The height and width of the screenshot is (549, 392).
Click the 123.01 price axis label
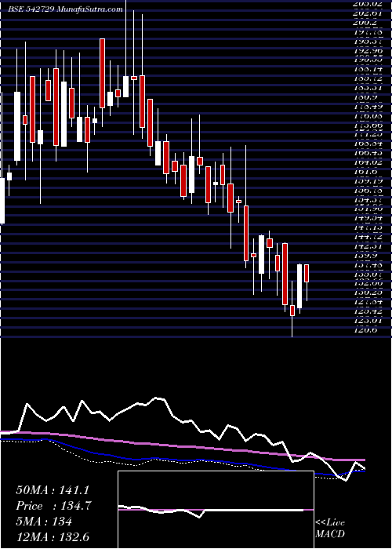pos(368,320)
